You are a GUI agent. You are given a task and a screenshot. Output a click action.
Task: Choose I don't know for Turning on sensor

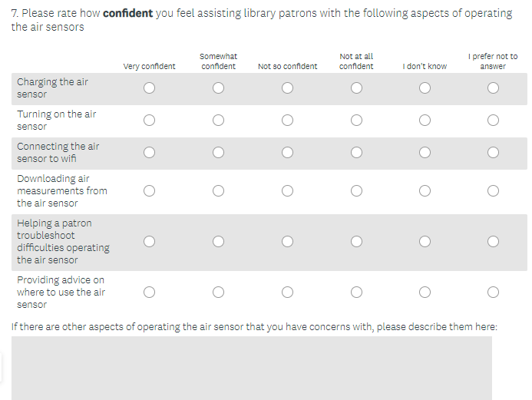pyautogui.click(x=425, y=120)
